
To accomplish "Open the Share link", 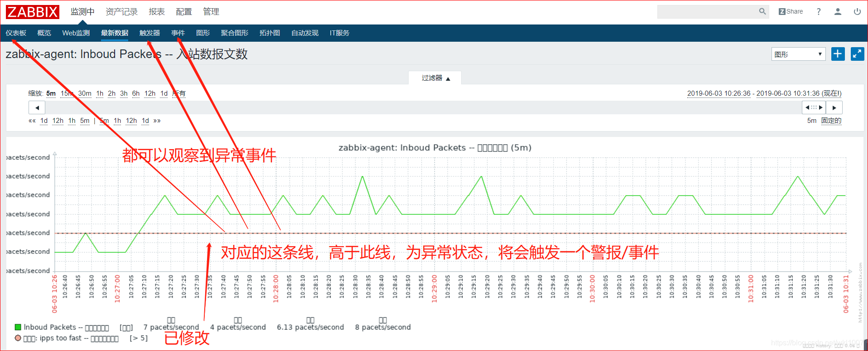I will (791, 12).
